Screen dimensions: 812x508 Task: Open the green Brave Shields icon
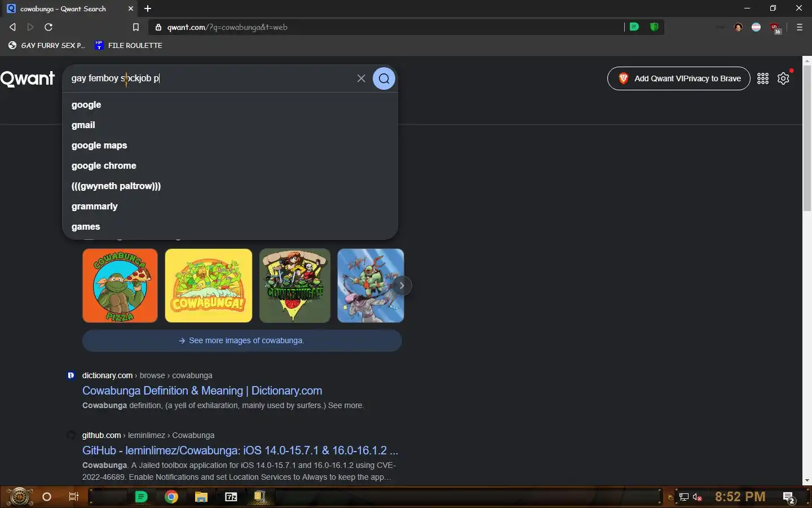pos(654,27)
